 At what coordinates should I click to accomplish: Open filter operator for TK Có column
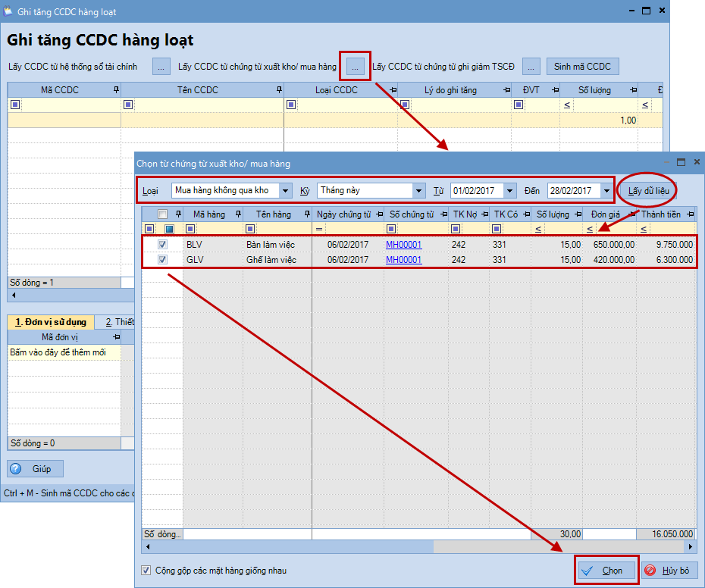(x=497, y=229)
